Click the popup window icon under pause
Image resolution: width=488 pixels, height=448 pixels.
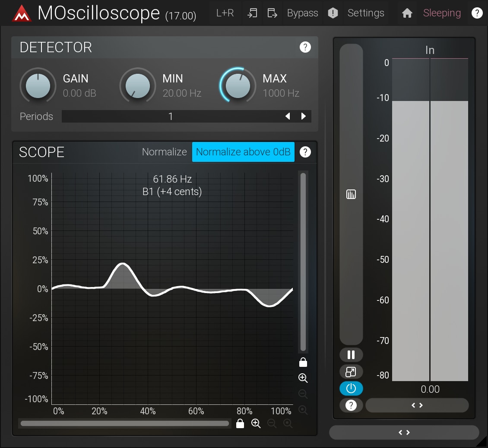click(x=351, y=372)
